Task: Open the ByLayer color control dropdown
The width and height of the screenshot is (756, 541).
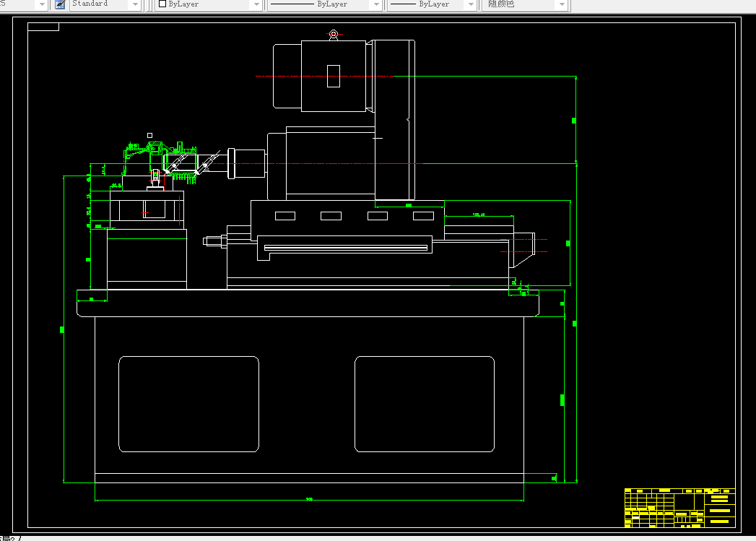Action: (x=256, y=4)
